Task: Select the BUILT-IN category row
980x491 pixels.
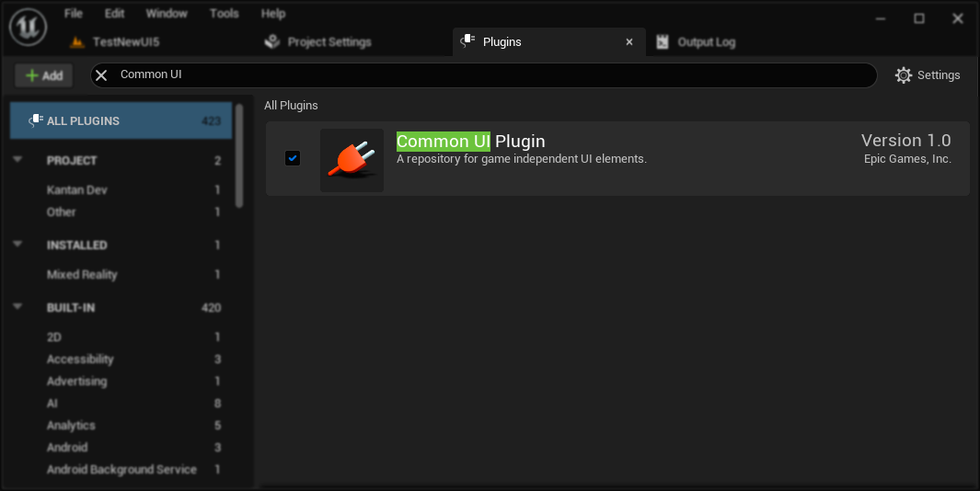Action: (x=121, y=307)
